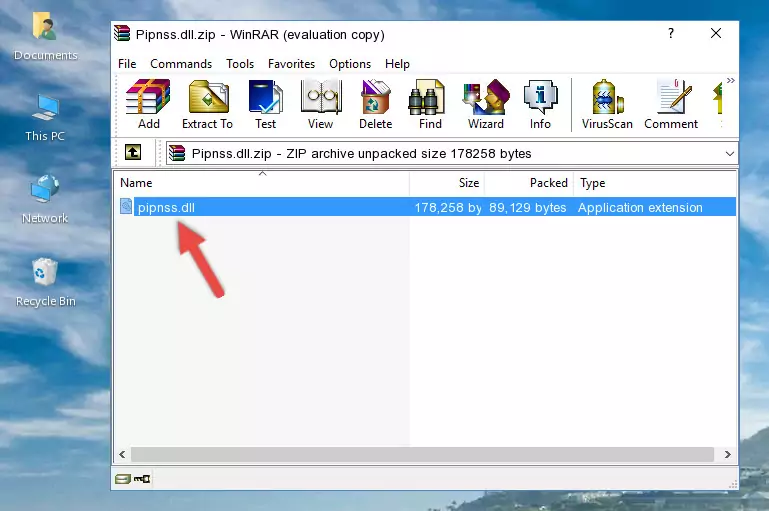Run Test on the archive

[x=265, y=104]
